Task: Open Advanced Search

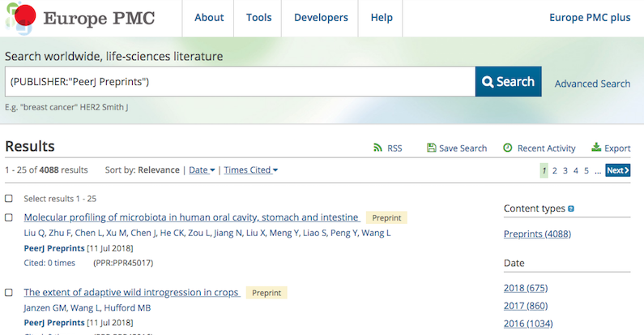Action: pyautogui.click(x=592, y=84)
